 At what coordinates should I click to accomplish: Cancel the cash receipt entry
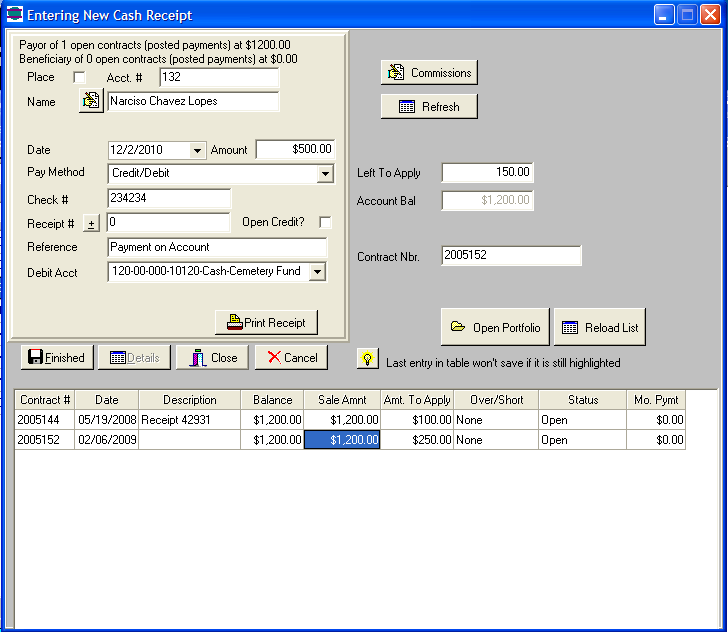[291, 358]
